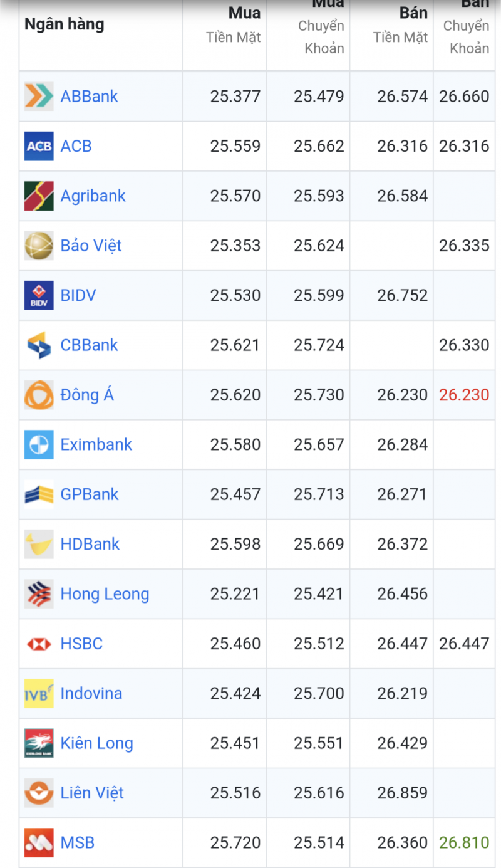Click the Hong Leong logo icon

coord(39,593)
